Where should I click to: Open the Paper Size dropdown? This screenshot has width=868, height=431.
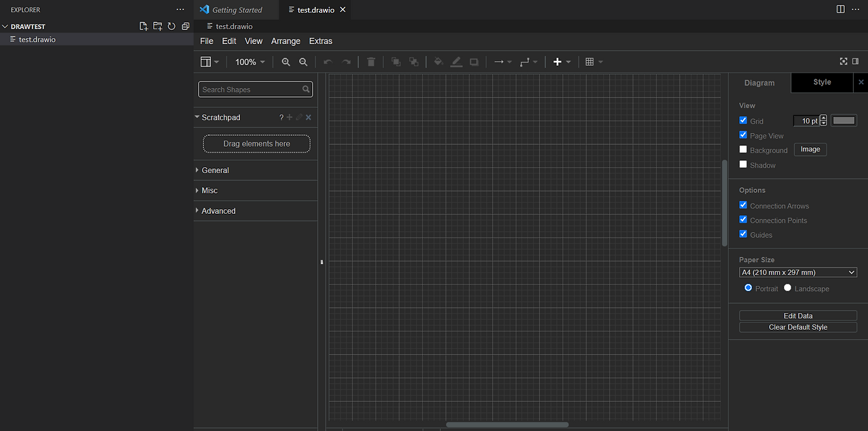click(x=797, y=271)
